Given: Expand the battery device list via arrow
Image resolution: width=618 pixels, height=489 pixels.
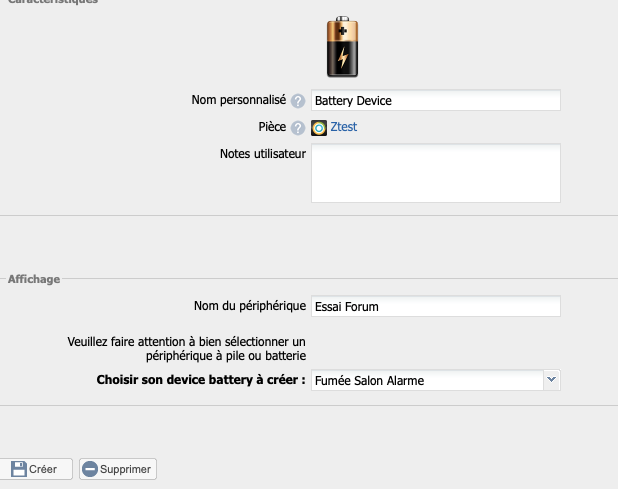Looking at the screenshot, I should point(551,380).
